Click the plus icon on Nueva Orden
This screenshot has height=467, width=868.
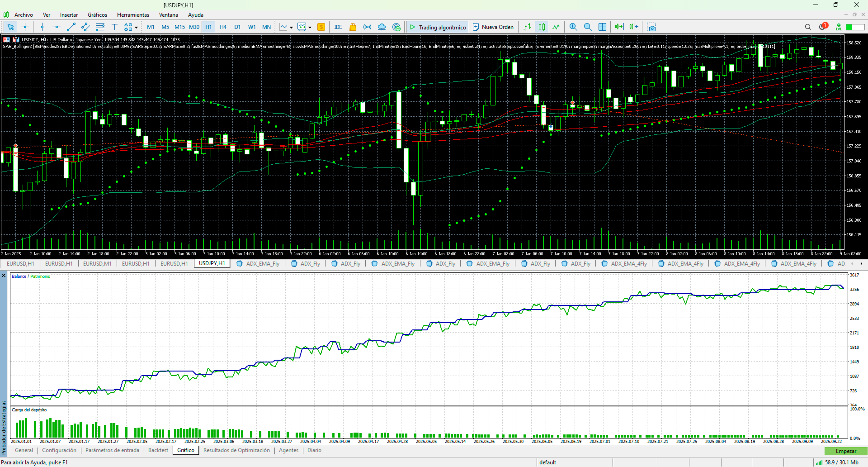coord(476,27)
